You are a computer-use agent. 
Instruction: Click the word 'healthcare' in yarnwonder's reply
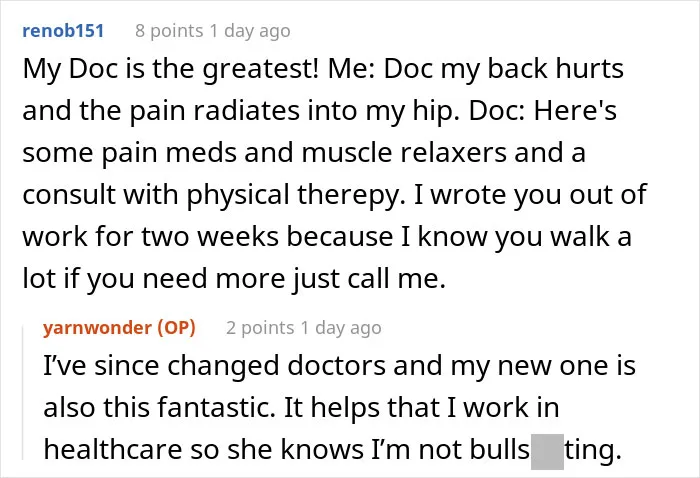[x=113, y=449]
